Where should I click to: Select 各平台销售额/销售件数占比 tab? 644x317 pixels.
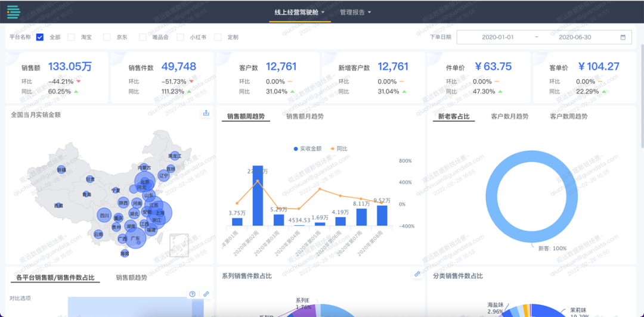pyautogui.click(x=55, y=278)
